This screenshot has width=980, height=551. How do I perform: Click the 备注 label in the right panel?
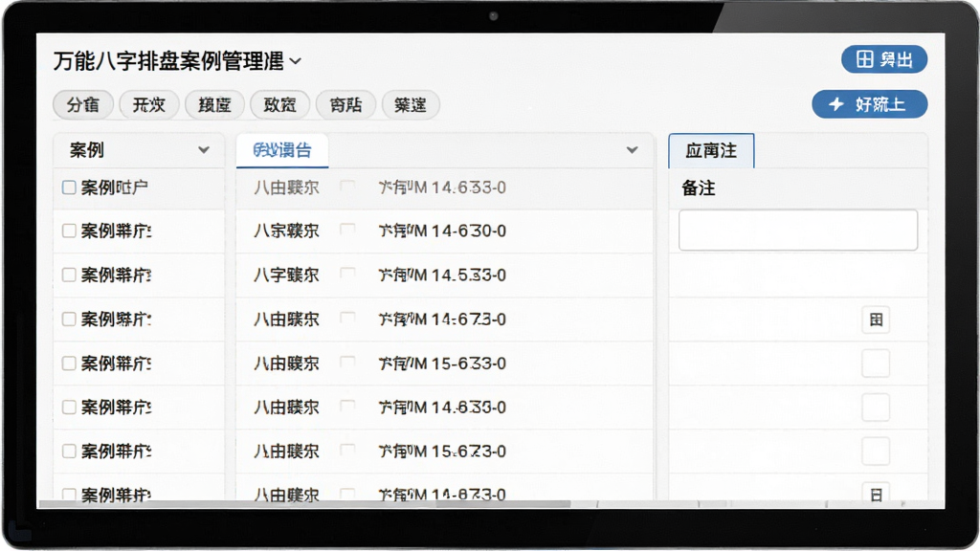[x=698, y=188]
